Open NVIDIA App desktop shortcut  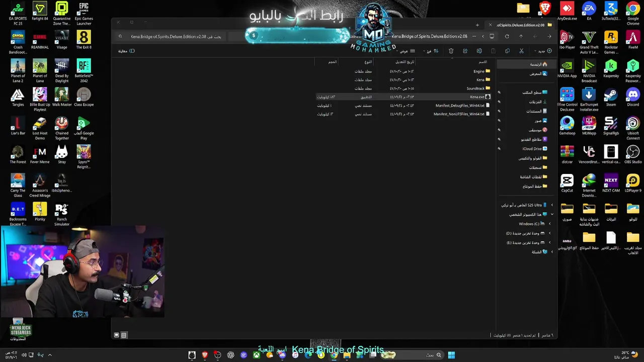tap(567, 69)
